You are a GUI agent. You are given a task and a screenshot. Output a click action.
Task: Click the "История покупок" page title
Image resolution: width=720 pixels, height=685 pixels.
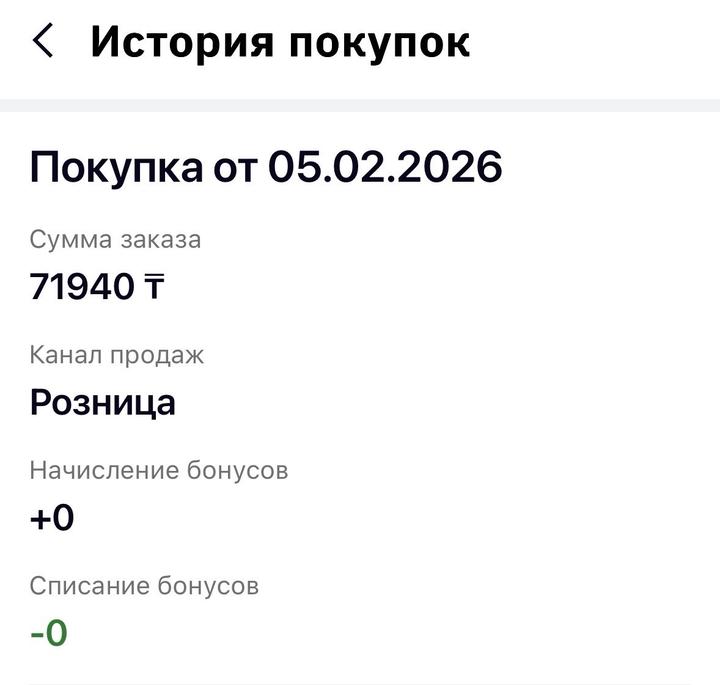click(x=280, y=42)
